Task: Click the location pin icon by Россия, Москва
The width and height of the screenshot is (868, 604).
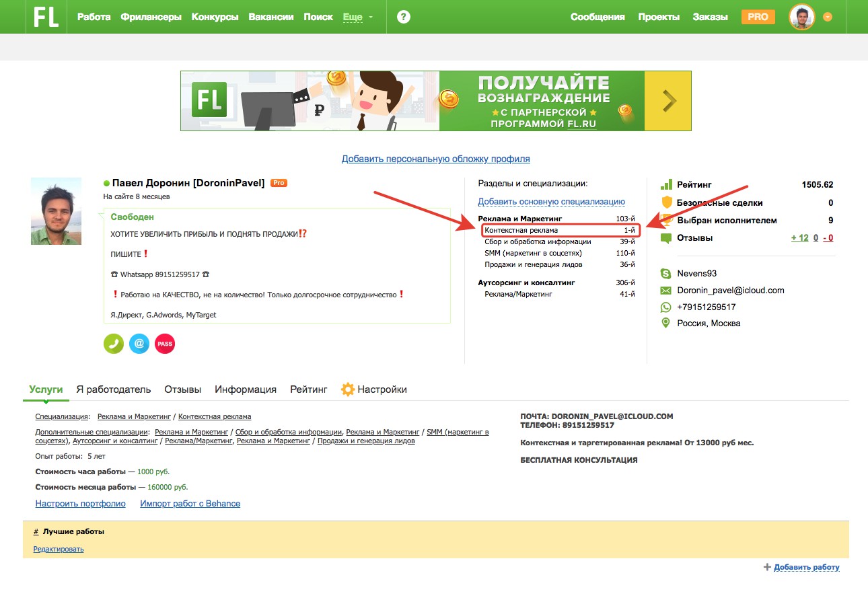Action: (666, 324)
